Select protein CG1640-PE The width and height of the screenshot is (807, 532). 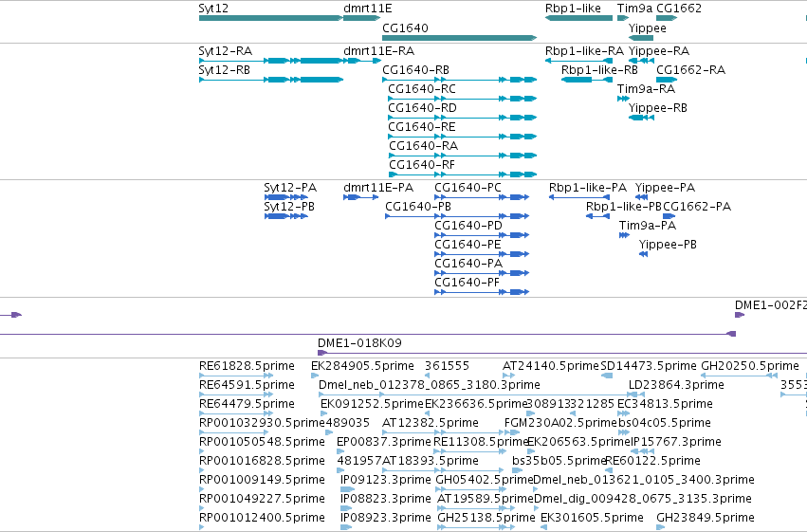pos(482,254)
